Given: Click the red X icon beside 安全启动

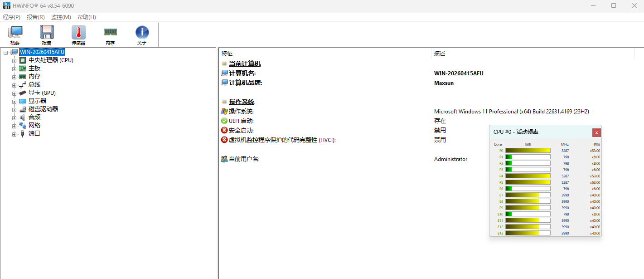Looking at the screenshot, I should [x=224, y=130].
